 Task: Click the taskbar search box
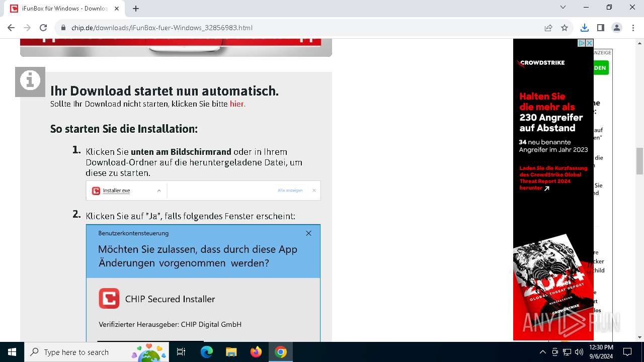(97, 352)
